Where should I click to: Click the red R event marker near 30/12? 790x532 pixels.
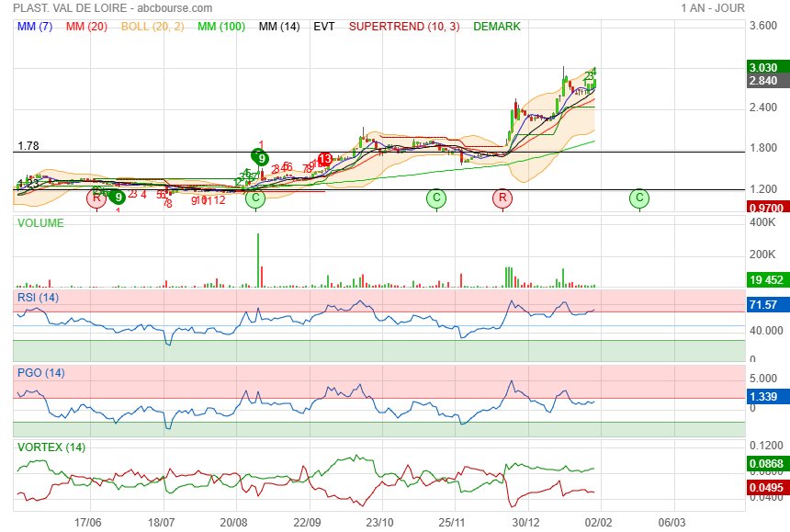click(502, 198)
